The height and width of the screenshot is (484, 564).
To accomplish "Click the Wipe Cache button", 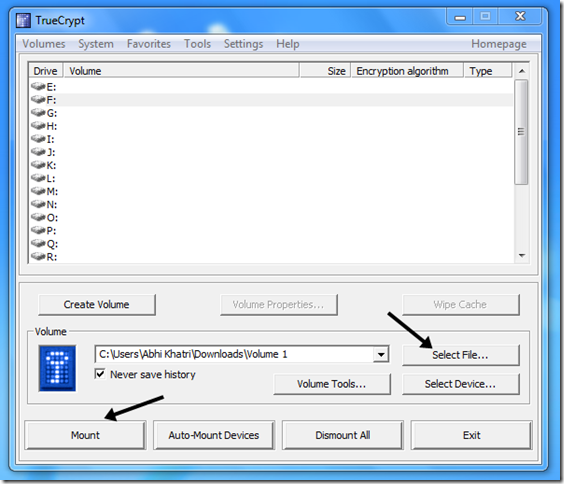I will [x=460, y=305].
